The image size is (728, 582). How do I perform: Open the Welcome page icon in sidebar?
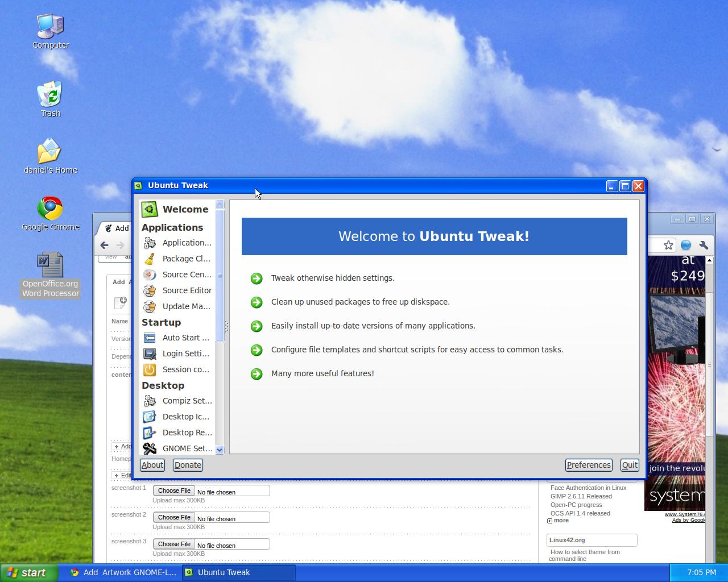pyautogui.click(x=150, y=209)
